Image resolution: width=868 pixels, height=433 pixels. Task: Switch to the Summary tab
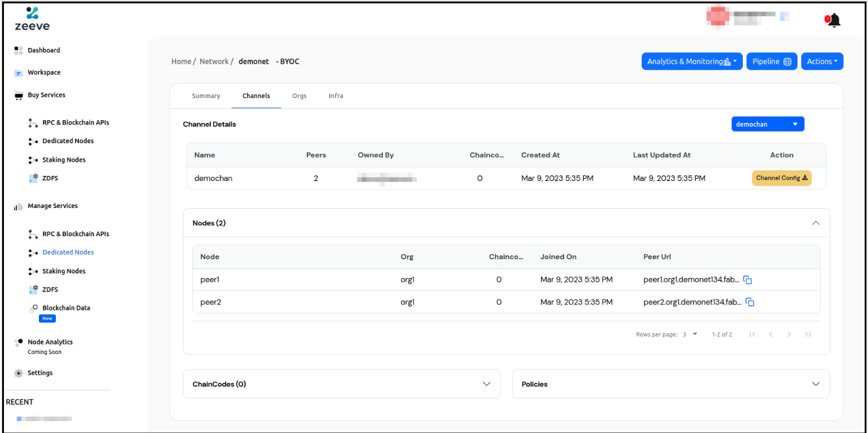pos(206,96)
